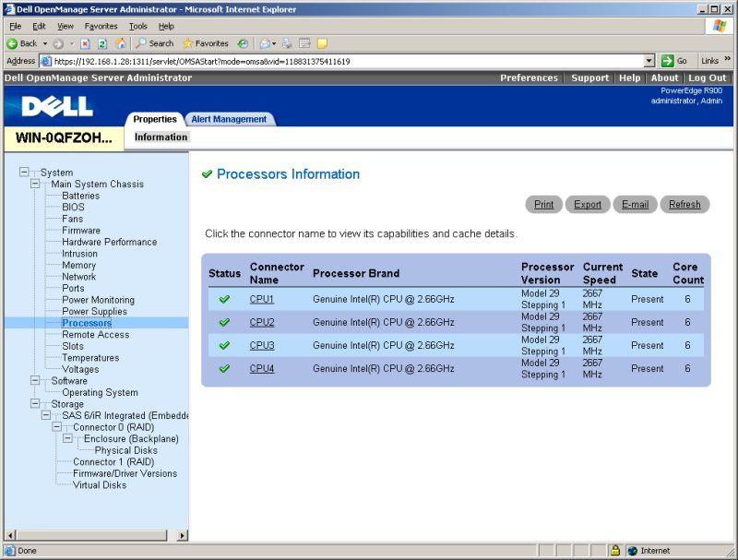Click the Print toolbar icon in IE
The height and width of the screenshot is (560, 738).
pos(287,43)
